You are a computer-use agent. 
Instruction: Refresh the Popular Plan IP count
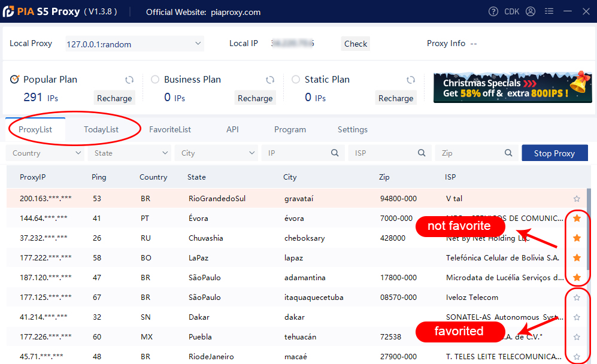(129, 80)
